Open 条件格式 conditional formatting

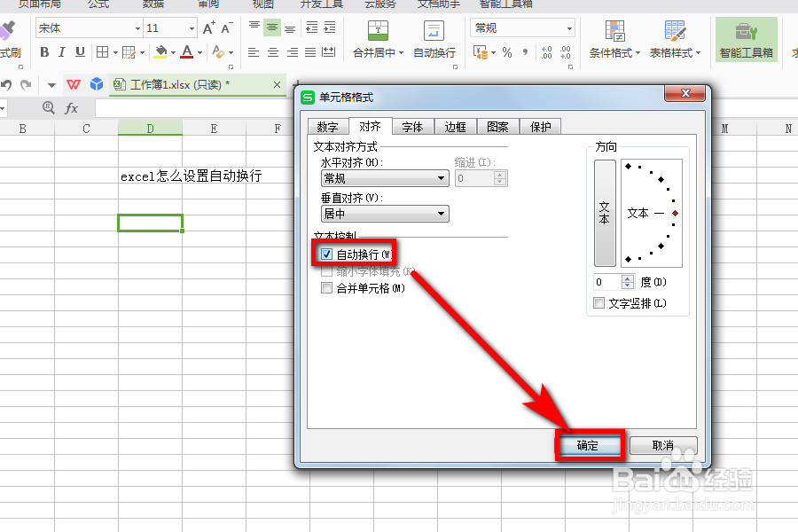tap(614, 39)
